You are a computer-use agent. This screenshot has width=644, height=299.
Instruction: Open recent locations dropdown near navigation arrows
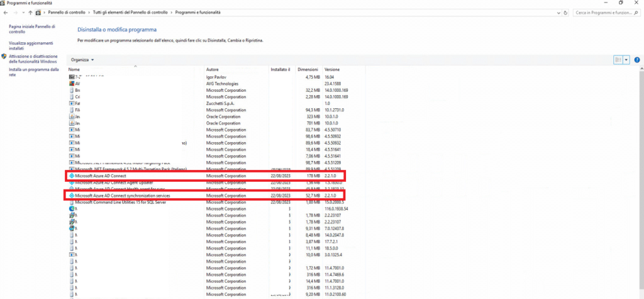23,13
